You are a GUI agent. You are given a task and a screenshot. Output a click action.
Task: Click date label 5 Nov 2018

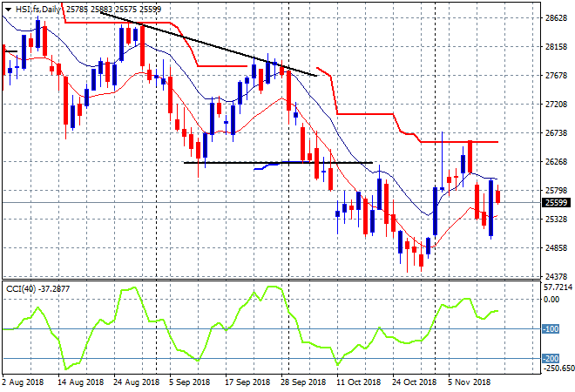[469, 382]
